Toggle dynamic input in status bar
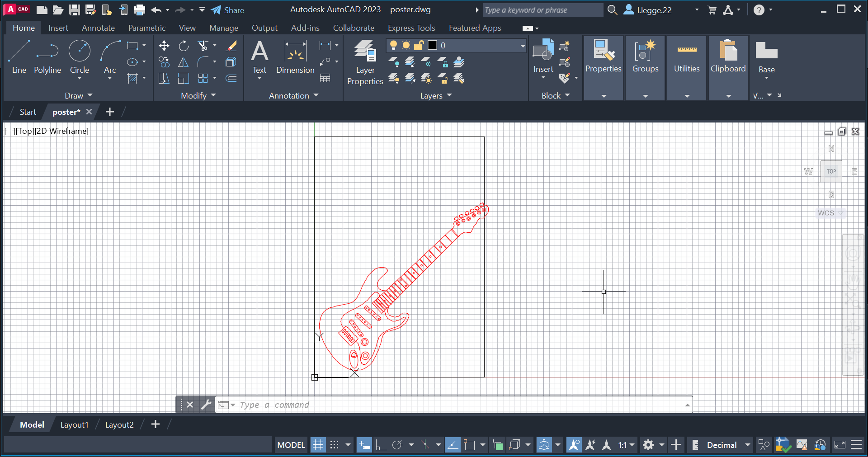 tap(364, 445)
